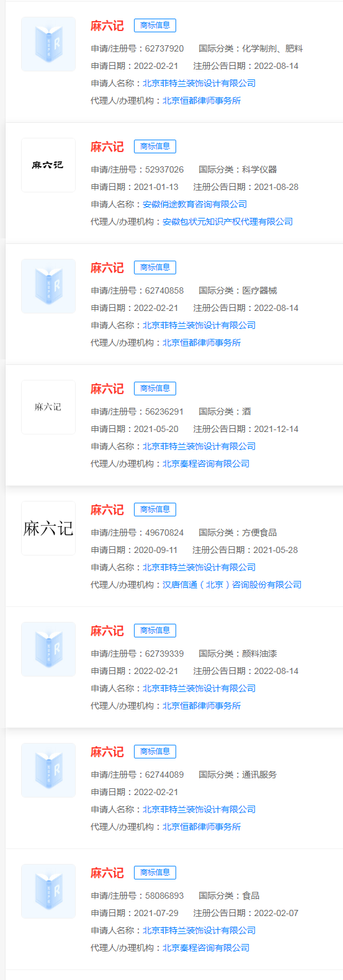Click 商标信息 button for the 科学仪器 trademark
Image resolution: width=343 pixels, height=980 pixels.
(155, 146)
